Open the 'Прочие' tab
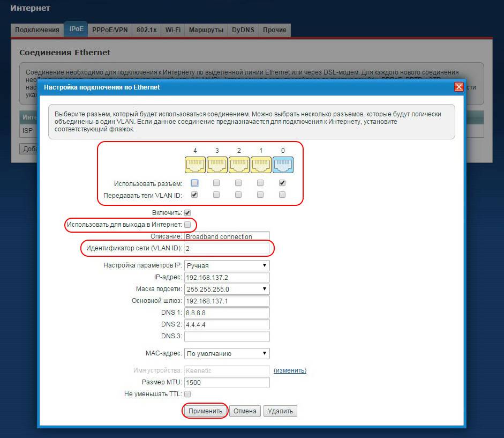This screenshot has width=504, height=438. (275, 30)
